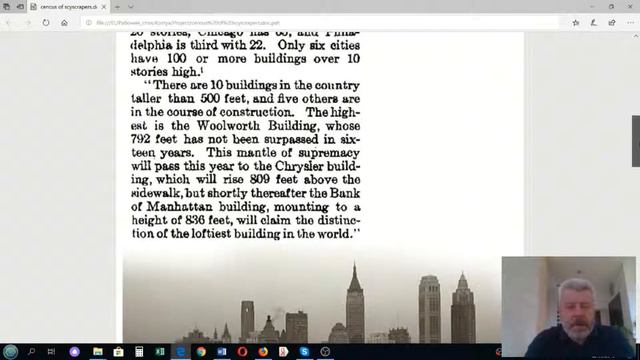Click the Add notes pen icon
The image size is (640, 360).
(x=594, y=23)
